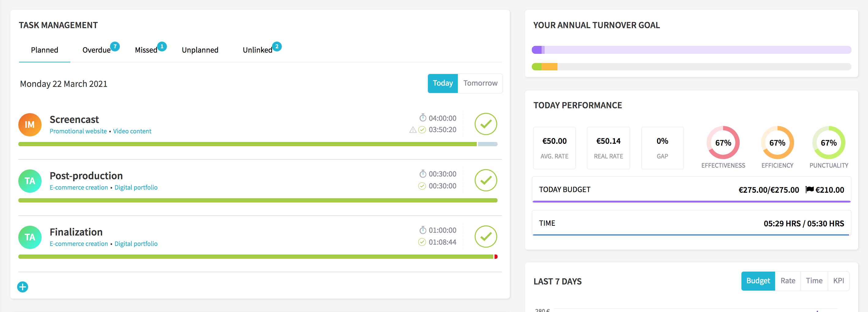
Task: Open Post-production's E-commerce creation link
Action: [79, 188]
